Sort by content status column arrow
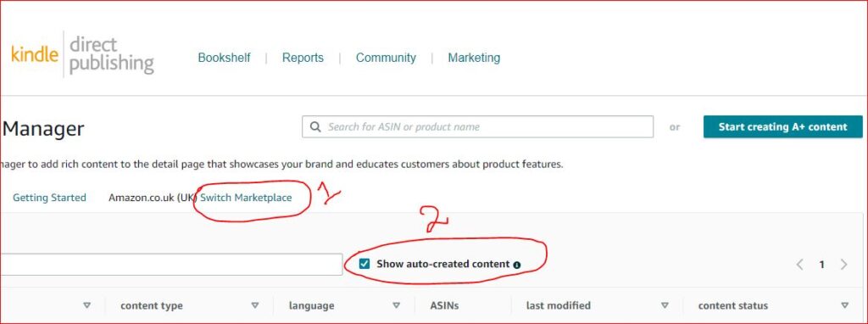The image size is (868, 324). click(x=845, y=305)
